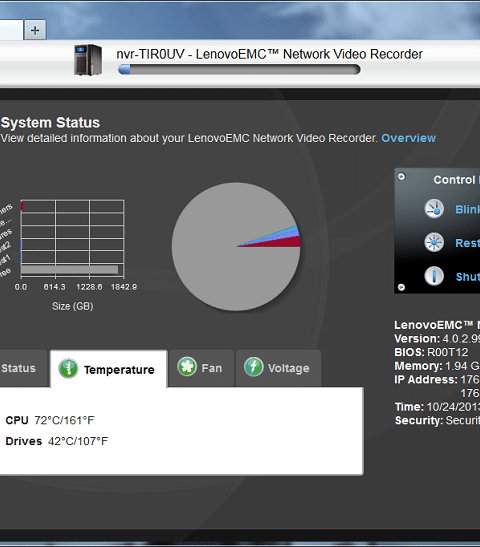Click the Time: 10/24/2013 info line
480x547 pixels.
click(x=437, y=407)
